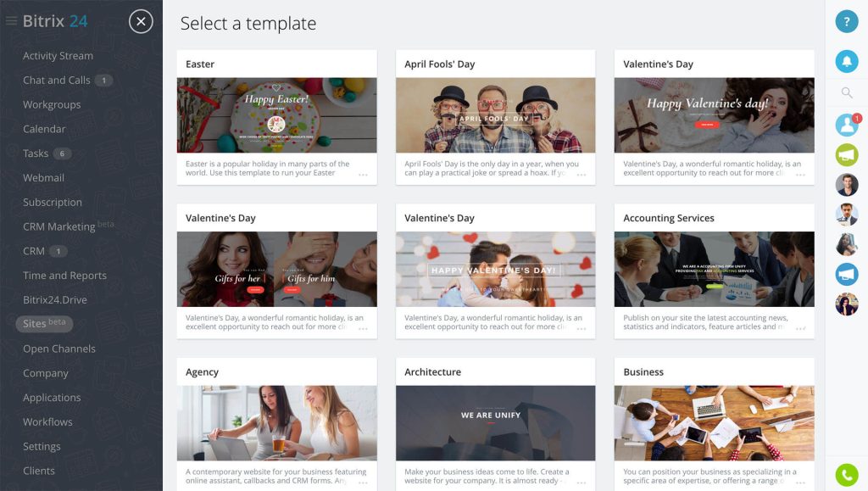The width and height of the screenshot is (868, 491).
Task: Open Activity Stream in sidebar
Action: pyautogui.click(x=58, y=56)
